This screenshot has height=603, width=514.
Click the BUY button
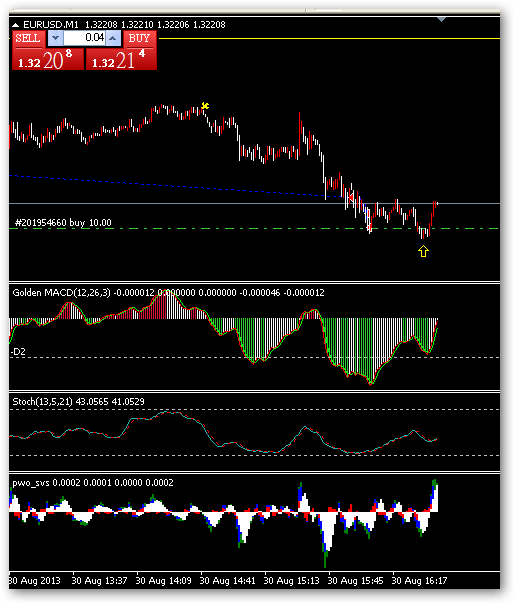[x=140, y=38]
